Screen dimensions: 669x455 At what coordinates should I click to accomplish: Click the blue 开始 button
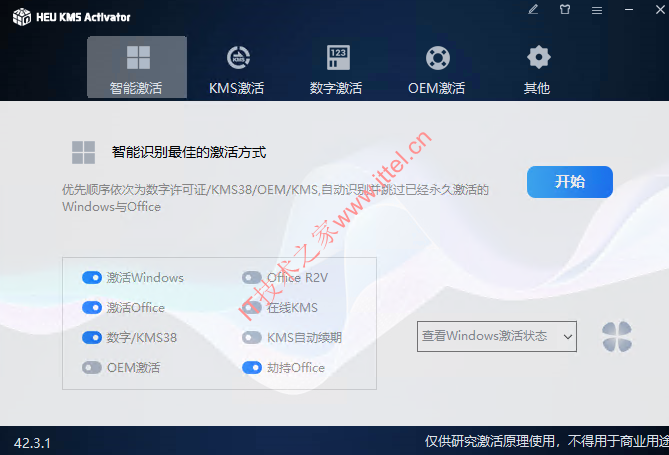point(570,182)
